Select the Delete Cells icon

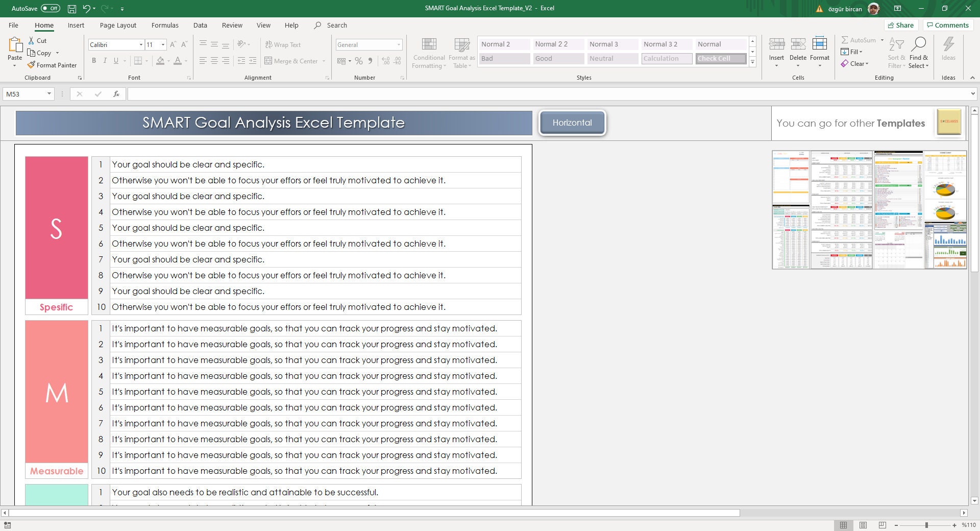pos(798,45)
